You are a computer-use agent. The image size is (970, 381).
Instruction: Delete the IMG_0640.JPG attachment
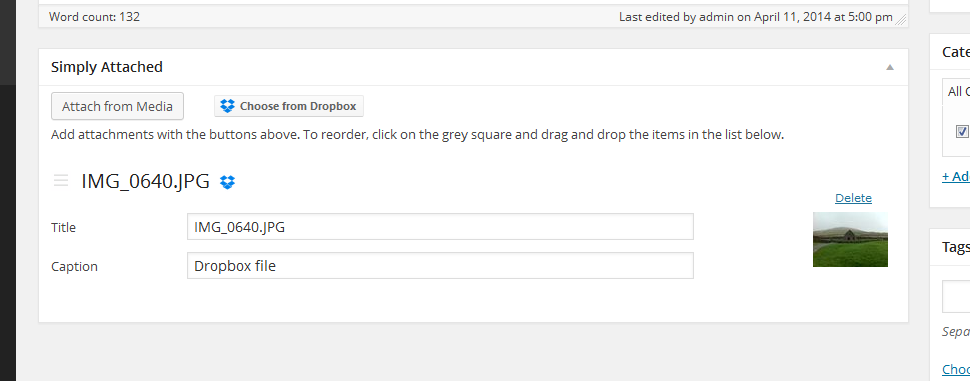pyautogui.click(x=853, y=198)
